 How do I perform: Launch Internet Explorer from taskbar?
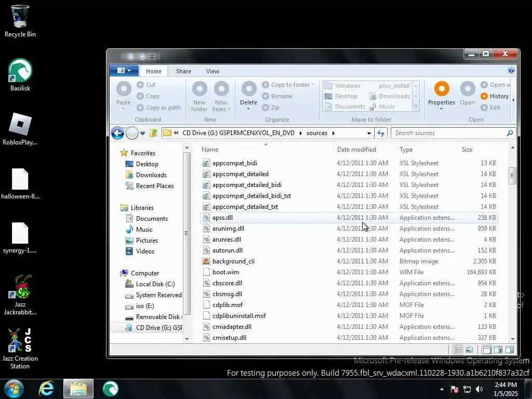(x=46, y=389)
